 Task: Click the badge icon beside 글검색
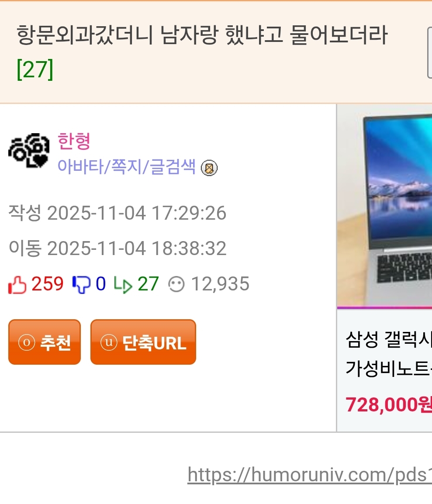tap(209, 168)
